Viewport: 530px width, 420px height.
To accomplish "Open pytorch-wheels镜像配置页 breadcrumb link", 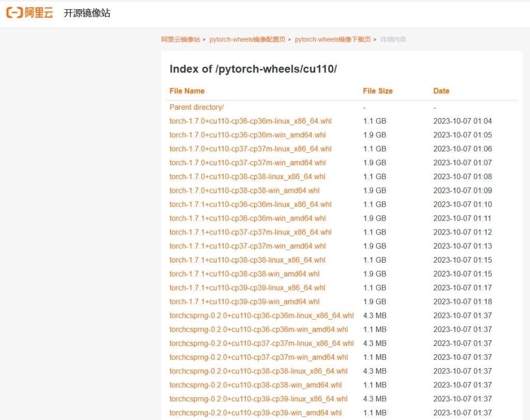I will [x=247, y=39].
